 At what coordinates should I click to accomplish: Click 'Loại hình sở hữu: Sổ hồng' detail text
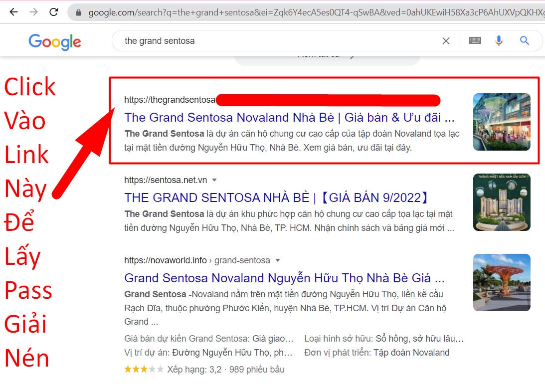pos(384,339)
